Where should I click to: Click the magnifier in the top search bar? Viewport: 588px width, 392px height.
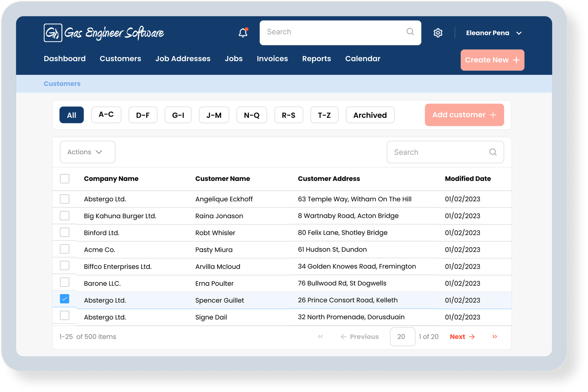coord(410,32)
